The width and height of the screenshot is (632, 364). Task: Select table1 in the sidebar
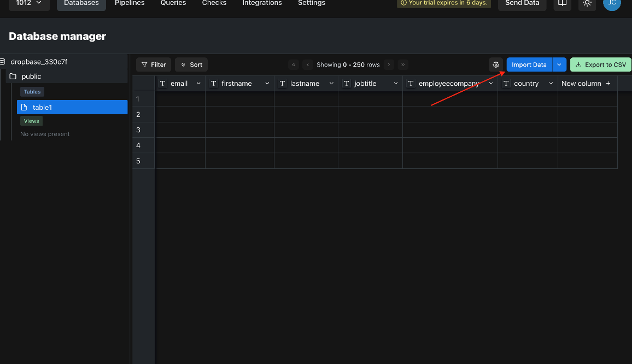tap(72, 107)
